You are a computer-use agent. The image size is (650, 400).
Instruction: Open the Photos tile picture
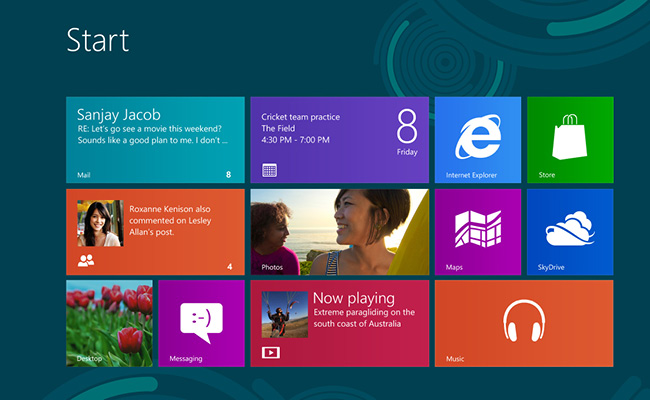(x=340, y=232)
